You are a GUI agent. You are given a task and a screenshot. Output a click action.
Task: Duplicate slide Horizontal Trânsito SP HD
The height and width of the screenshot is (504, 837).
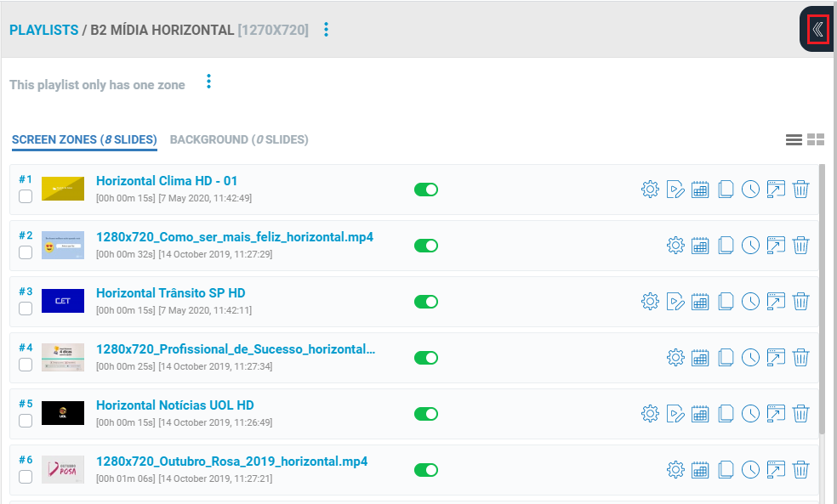pos(726,302)
